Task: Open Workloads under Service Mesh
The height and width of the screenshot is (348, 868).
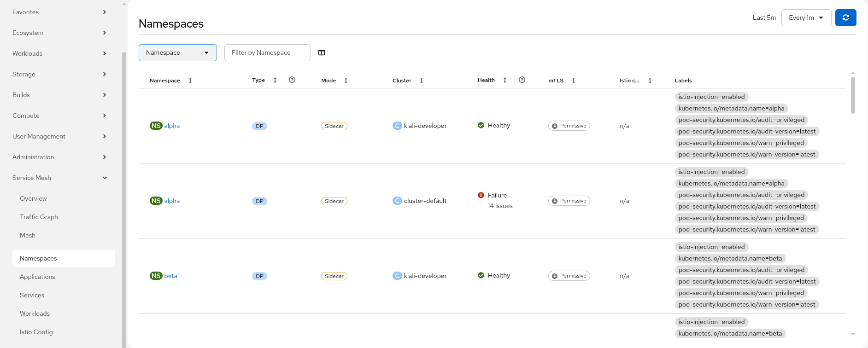Action: (64, 313)
